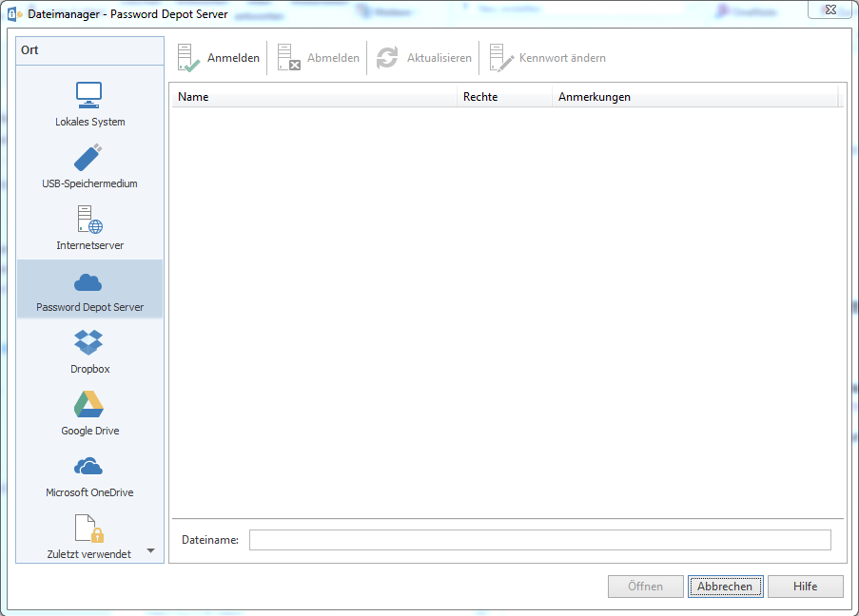Click the Abmelden toolbar button
859x616 pixels.
[x=319, y=57]
